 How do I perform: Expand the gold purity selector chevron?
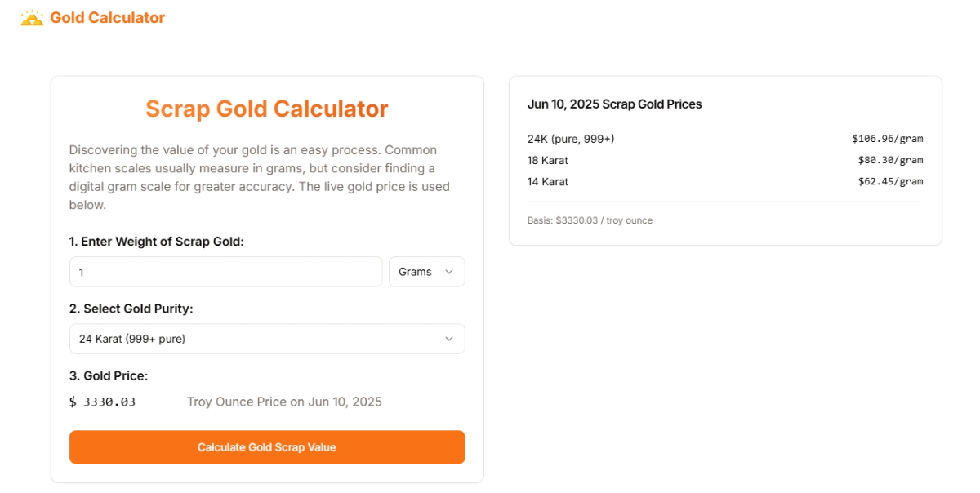[448, 339]
